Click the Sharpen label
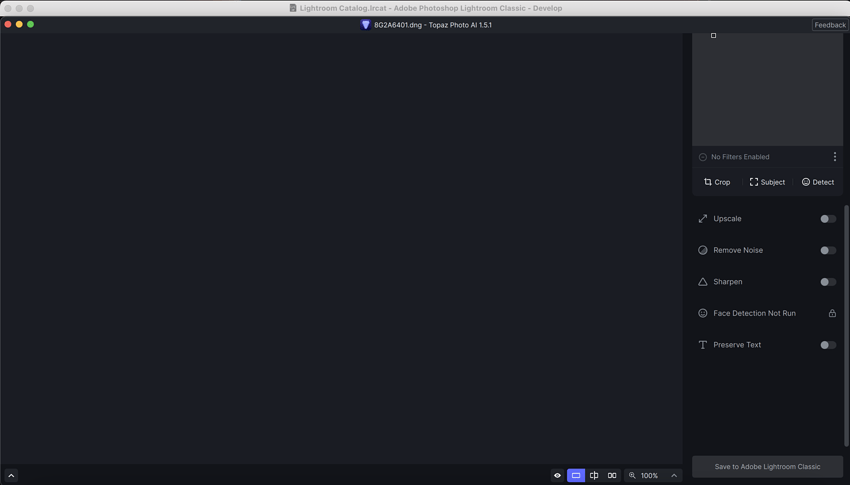Screen dimensions: 850x485 click(x=727, y=282)
